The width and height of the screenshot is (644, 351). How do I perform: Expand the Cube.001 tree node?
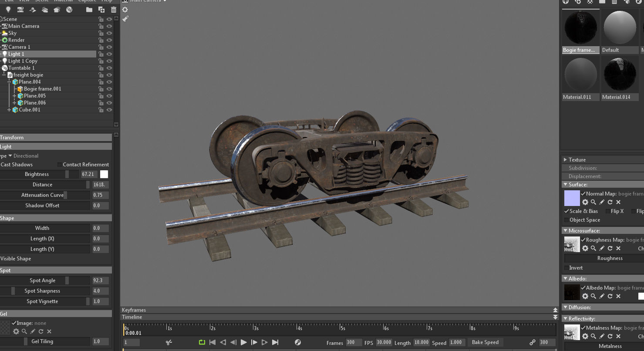coord(9,110)
